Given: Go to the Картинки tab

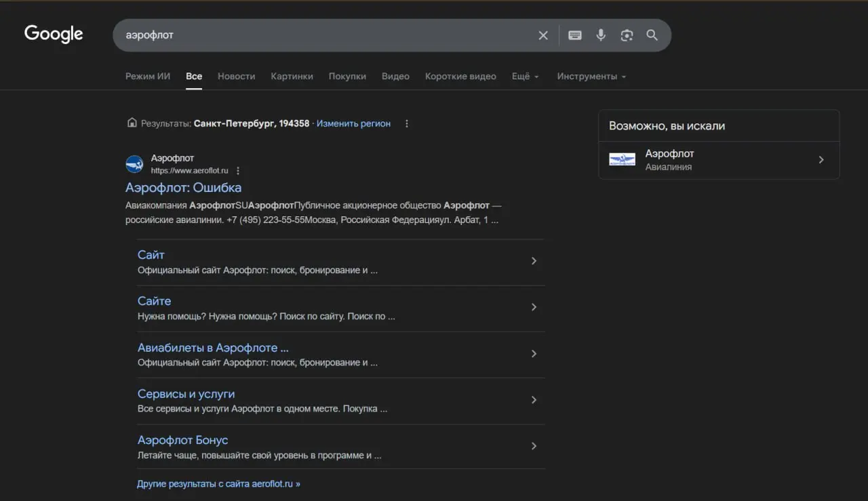Looking at the screenshot, I should pos(292,77).
